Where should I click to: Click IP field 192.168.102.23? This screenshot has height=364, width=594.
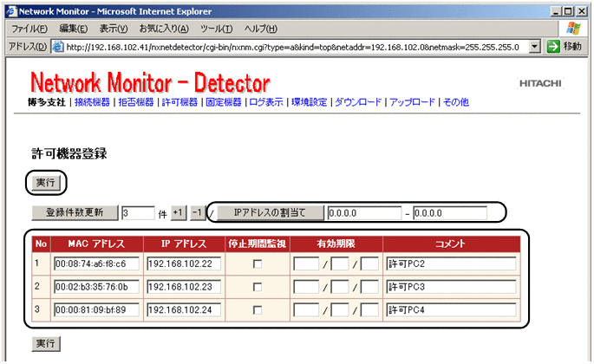click(184, 287)
